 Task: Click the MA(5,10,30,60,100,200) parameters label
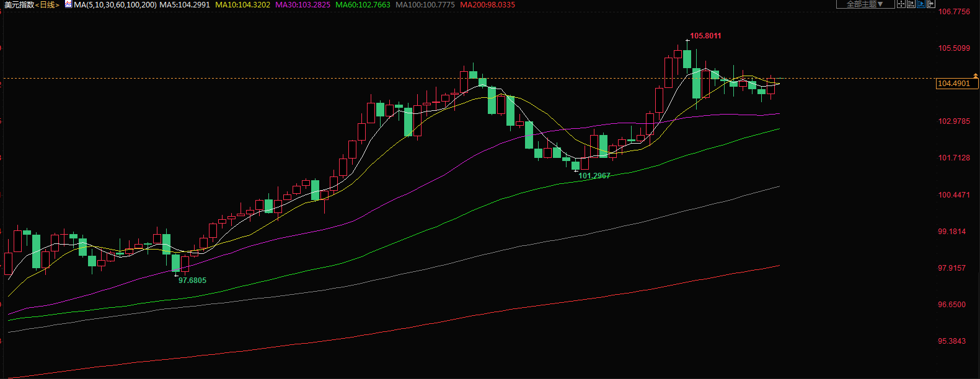115,5
